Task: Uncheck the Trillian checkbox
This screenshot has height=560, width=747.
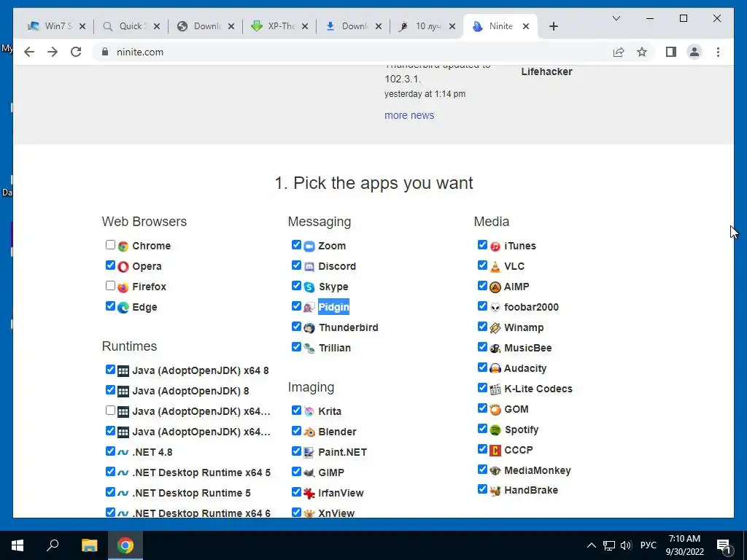Action: tap(296, 347)
